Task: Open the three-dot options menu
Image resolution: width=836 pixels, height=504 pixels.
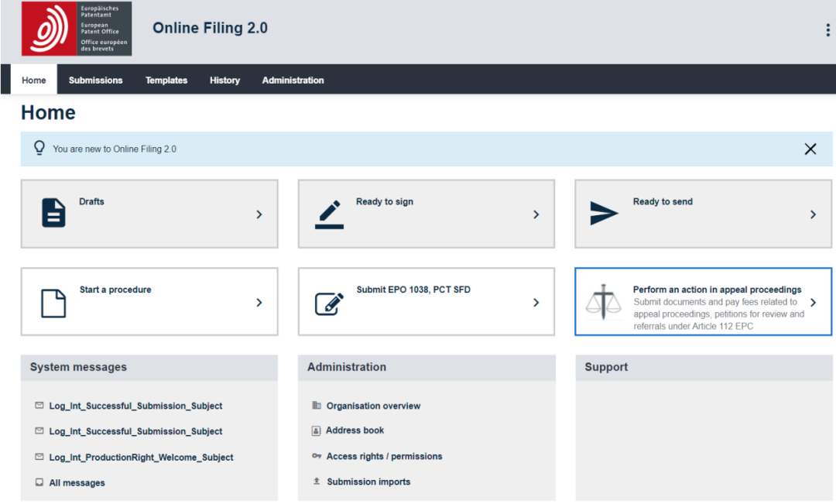Action: pyautogui.click(x=827, y=30)
